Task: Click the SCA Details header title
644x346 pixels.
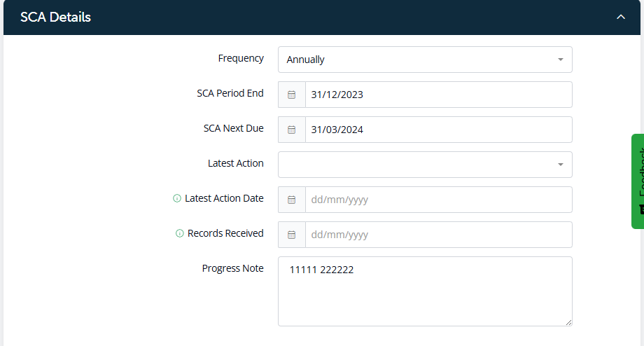Action: (56, 17)
